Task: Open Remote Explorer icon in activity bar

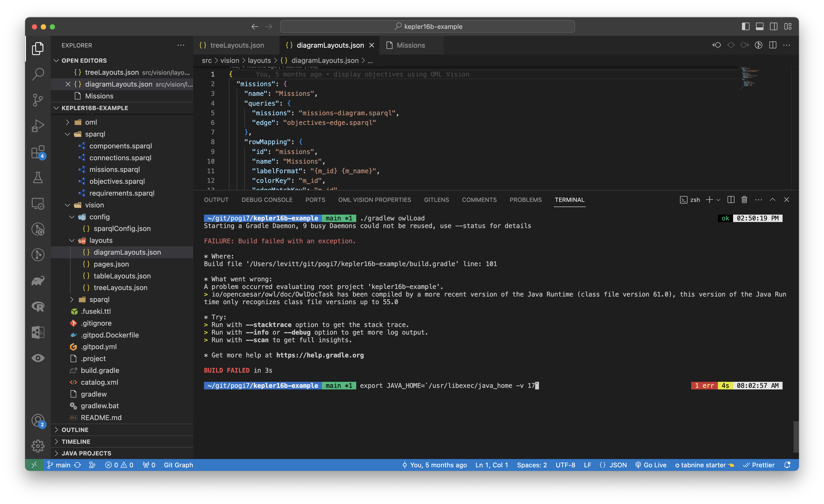Action: point(38,203)
